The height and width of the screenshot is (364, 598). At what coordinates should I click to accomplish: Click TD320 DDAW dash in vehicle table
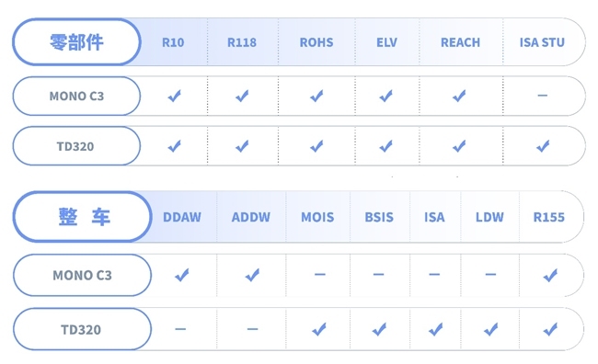click(x=180, y=329)
